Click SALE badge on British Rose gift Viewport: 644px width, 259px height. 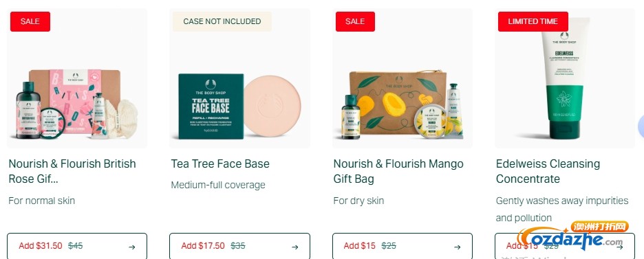click(30, 22)
